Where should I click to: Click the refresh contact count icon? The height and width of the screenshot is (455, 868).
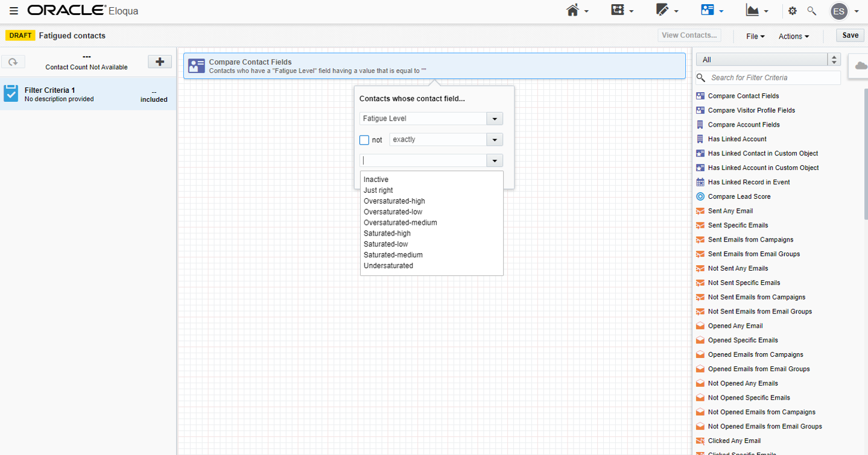click(13, 61)
